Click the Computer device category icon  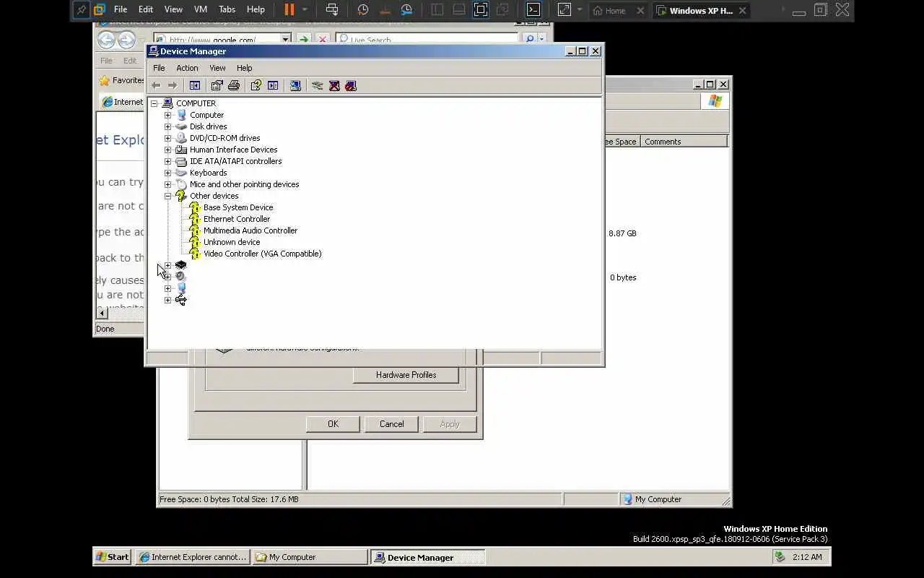[181, 115]
